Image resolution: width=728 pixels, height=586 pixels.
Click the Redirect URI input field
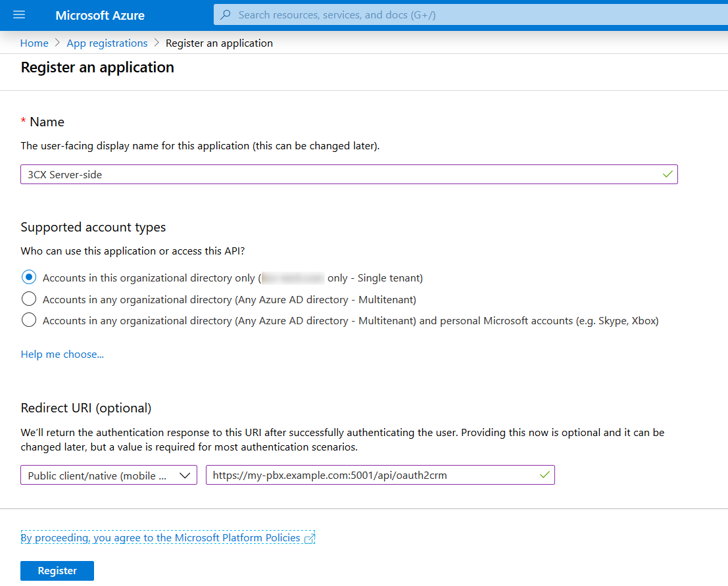point(372,475)
